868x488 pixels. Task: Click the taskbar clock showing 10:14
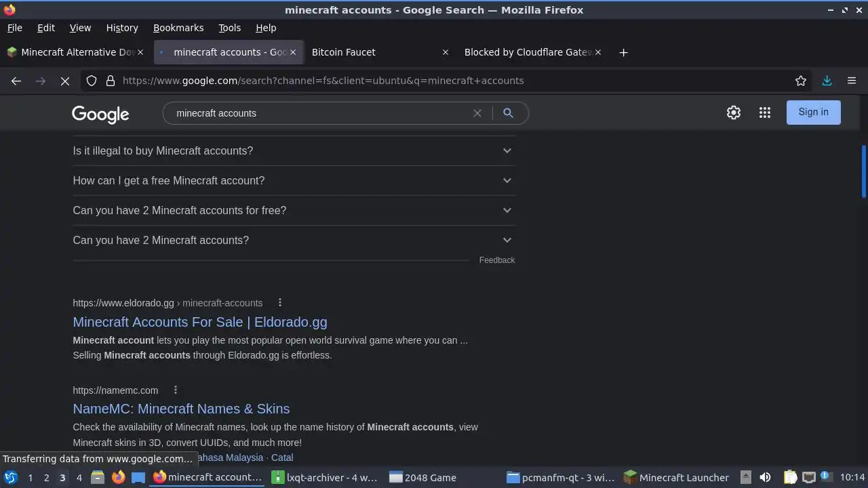(852, 477)
